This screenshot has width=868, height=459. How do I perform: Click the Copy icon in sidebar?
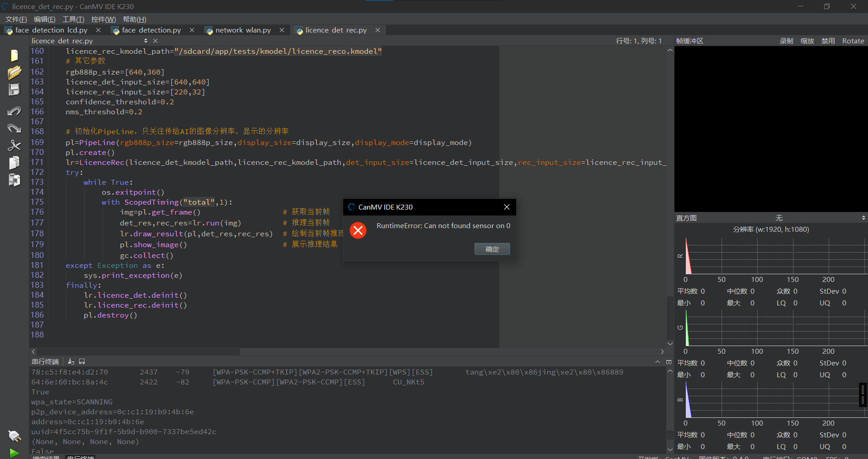[14, 163]
